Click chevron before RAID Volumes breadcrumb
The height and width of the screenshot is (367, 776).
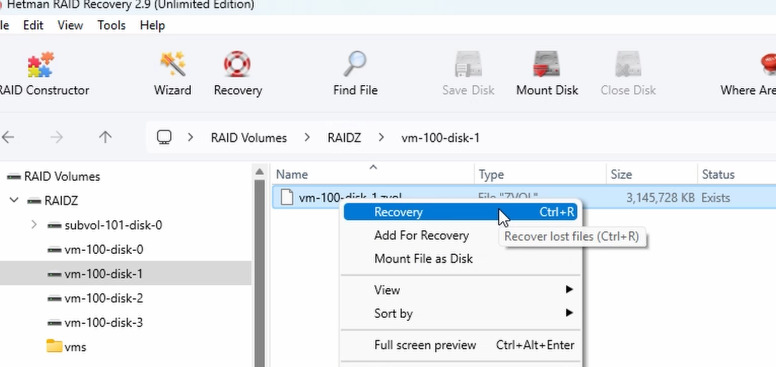coord(191,138)
